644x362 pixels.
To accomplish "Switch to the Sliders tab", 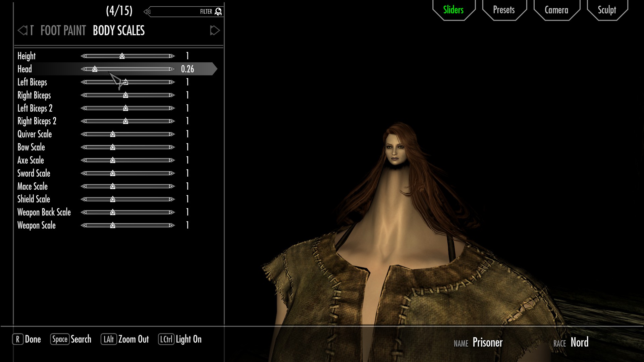I will (x=453, y=10).
